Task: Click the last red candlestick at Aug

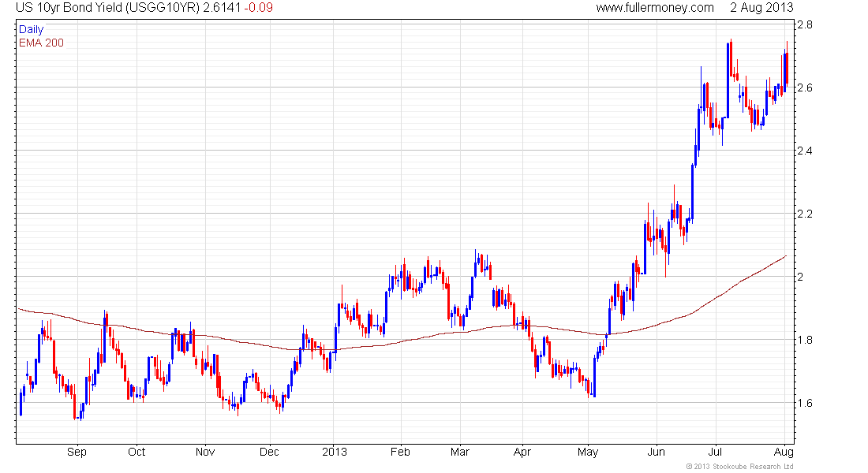Action: point(788,64)
